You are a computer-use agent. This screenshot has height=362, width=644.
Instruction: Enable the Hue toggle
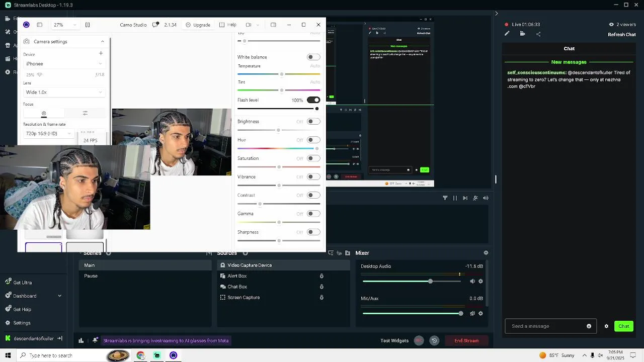pyautogui.click(x=313, y=140)
